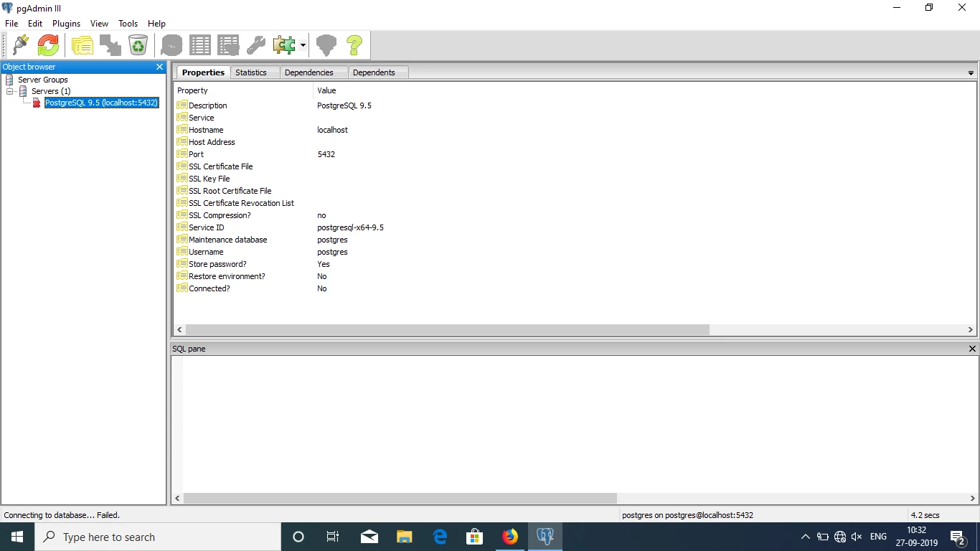Open the View menu

pyautogui.click(x=100, y=24)
